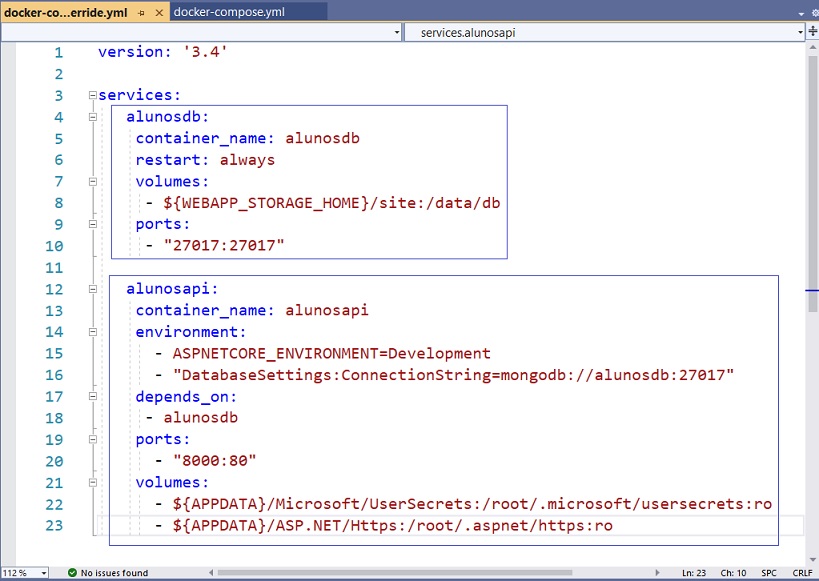The height and width of the screenshot is (581, 819).
Task: Click the SPC indentation indicator
Action: tap(770, 573)
